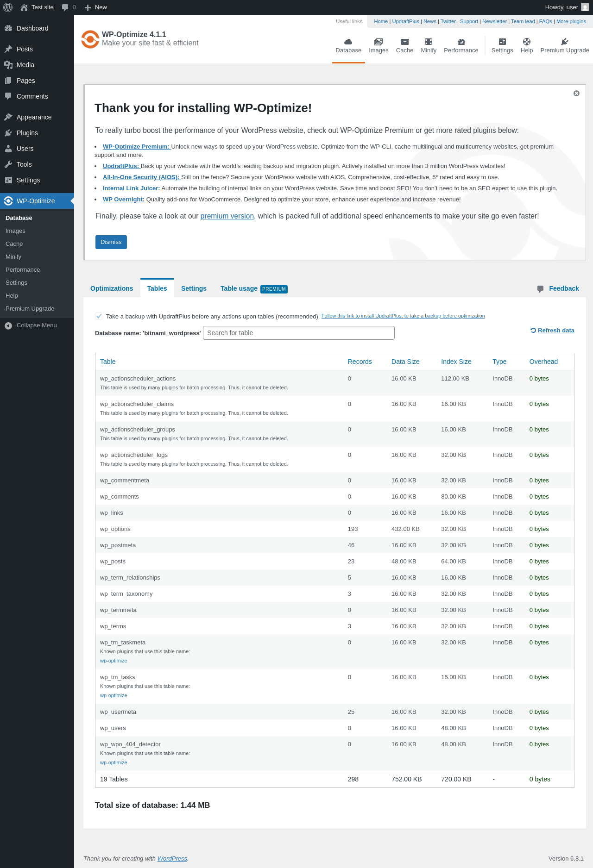
Task: Click the WP-Optimize orange logo
Action: tap(90, 39)
